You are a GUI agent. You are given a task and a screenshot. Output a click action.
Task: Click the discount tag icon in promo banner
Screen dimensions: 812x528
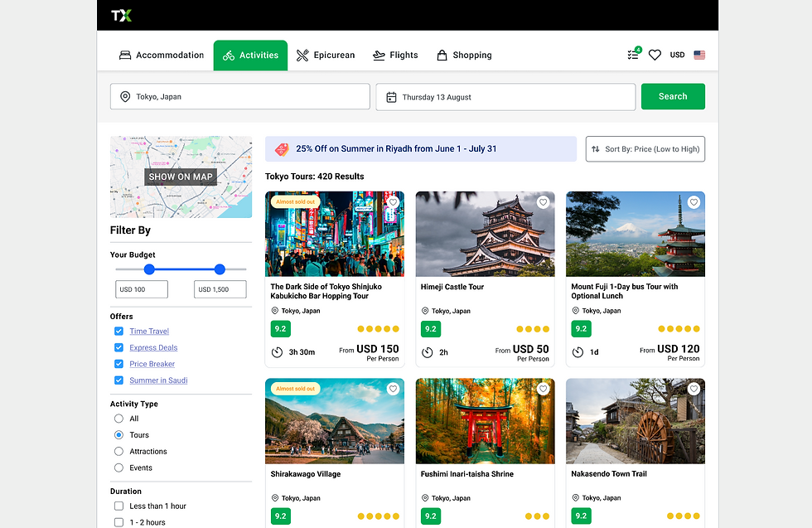(282, 149)
